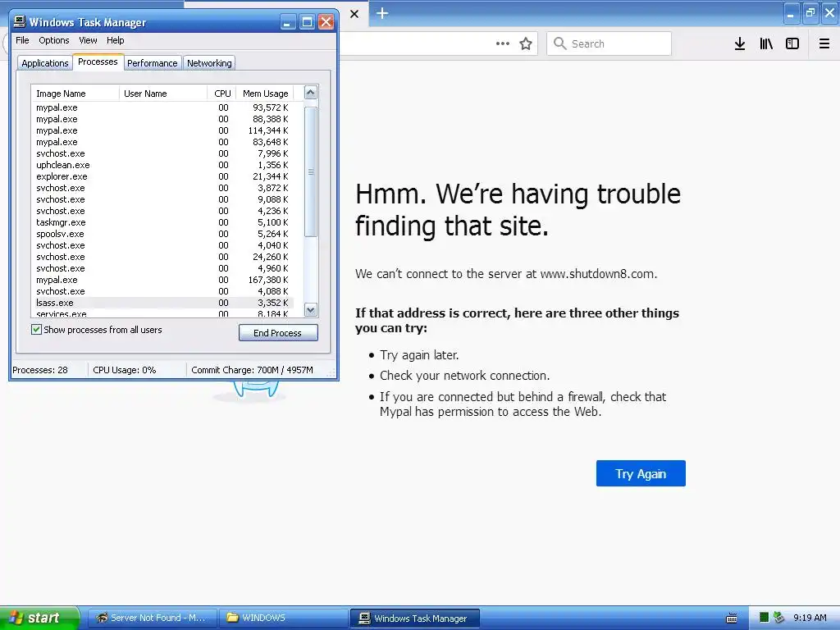Open the browser library icon

[766, 44]
